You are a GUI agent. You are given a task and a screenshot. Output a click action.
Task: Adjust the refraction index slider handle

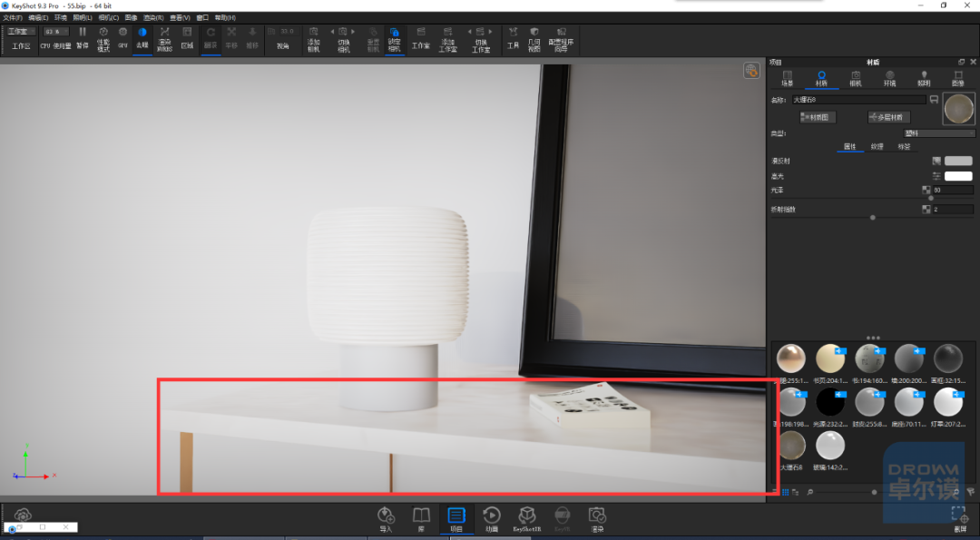(x=873, y=218)
